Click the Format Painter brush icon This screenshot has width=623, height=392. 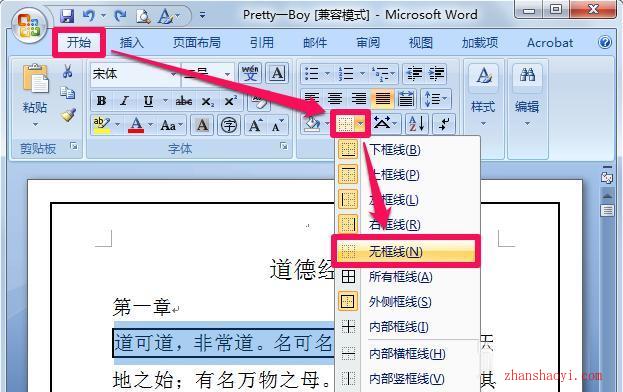click(x=68, y=114)
